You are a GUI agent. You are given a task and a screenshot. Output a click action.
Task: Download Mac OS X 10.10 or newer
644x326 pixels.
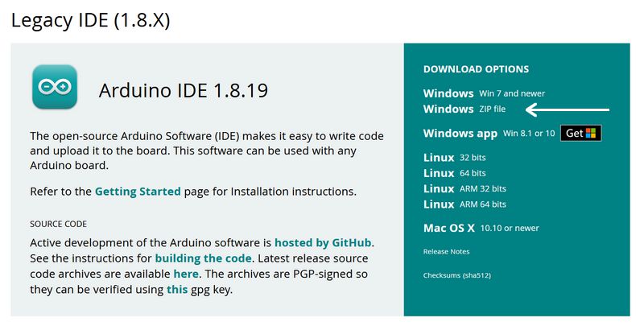(481, 228)
